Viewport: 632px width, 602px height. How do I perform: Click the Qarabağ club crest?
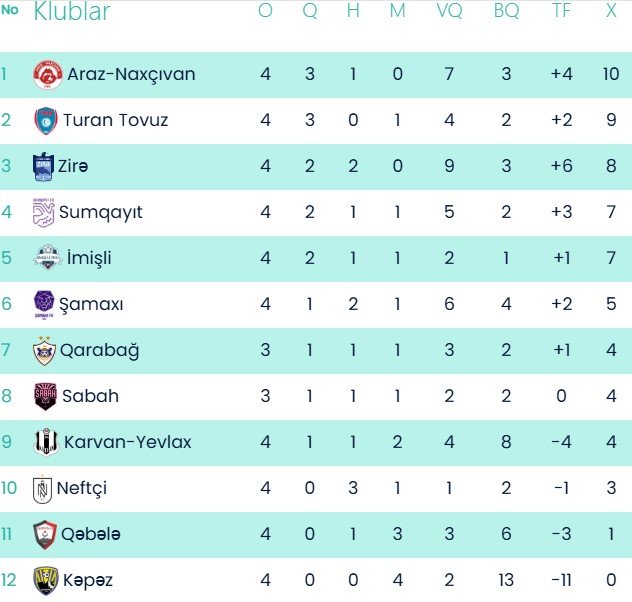click(x=46, y=350)
